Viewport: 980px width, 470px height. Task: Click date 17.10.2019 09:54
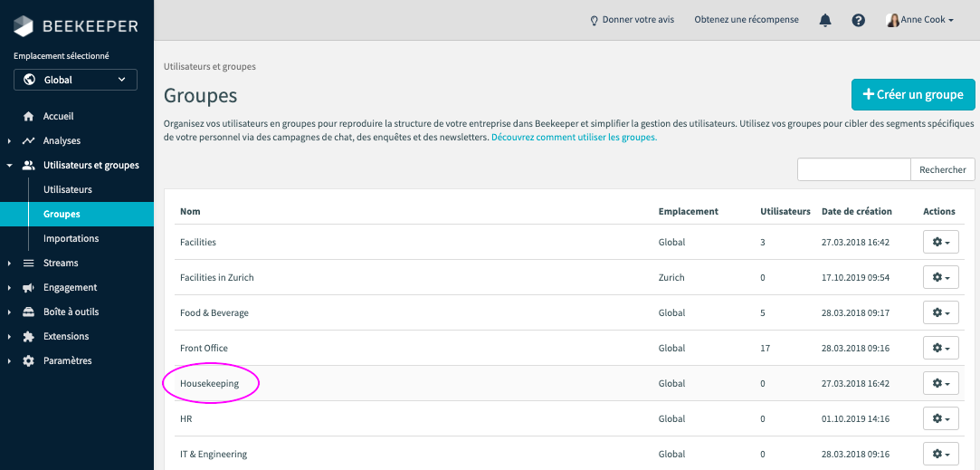pos(856,277)
